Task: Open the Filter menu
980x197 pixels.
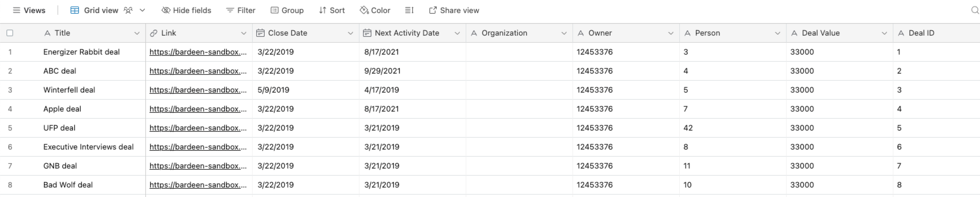Action: pyautogui.click(x=241, y=10)
